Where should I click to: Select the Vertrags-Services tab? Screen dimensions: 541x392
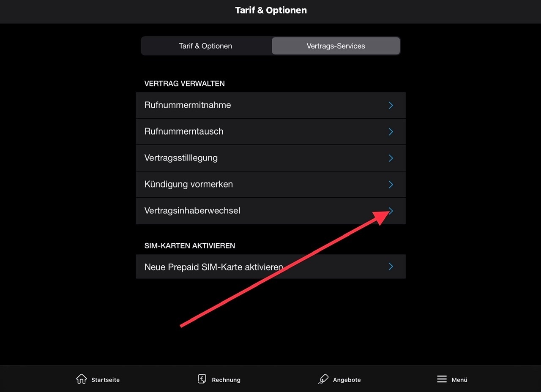(x=336, y=46)
